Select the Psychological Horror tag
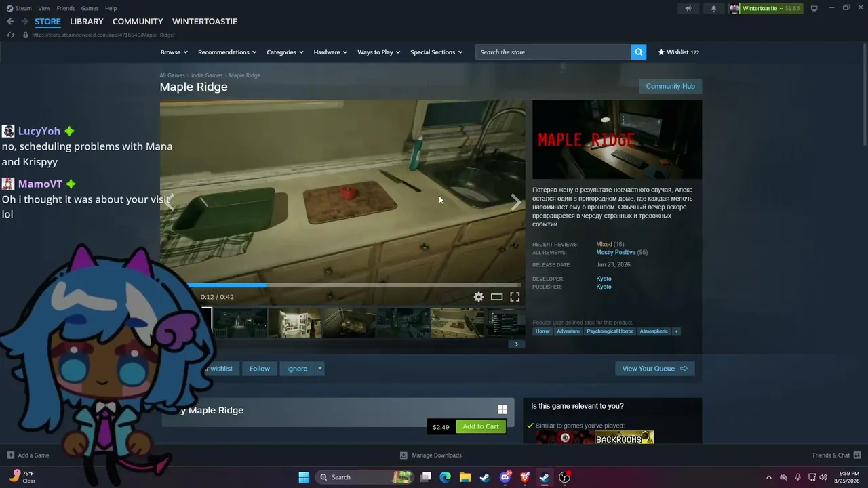 (610, 331)
